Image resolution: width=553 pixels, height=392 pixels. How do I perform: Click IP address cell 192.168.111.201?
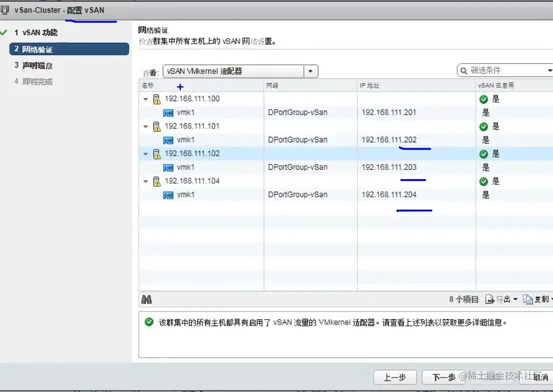point(389,113)
